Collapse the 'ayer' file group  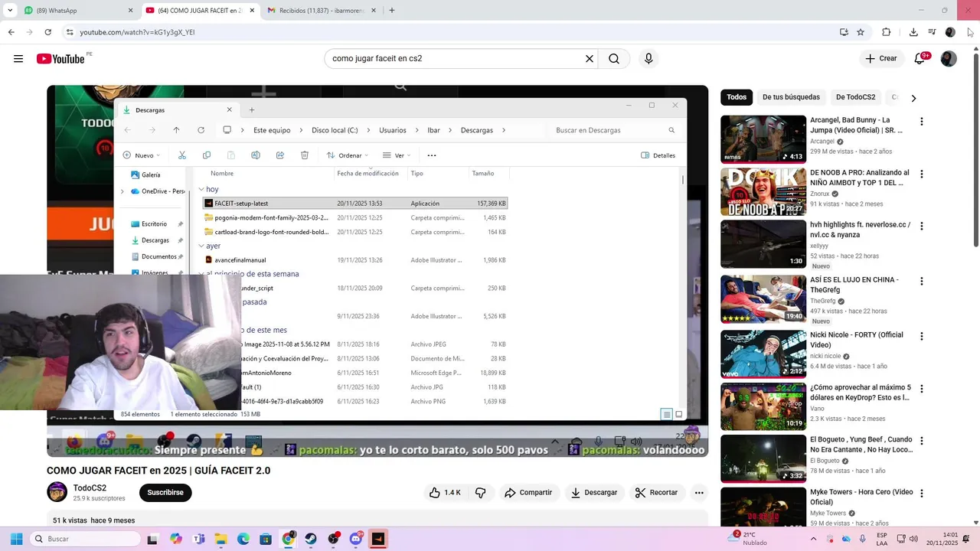tap(201, 246)
